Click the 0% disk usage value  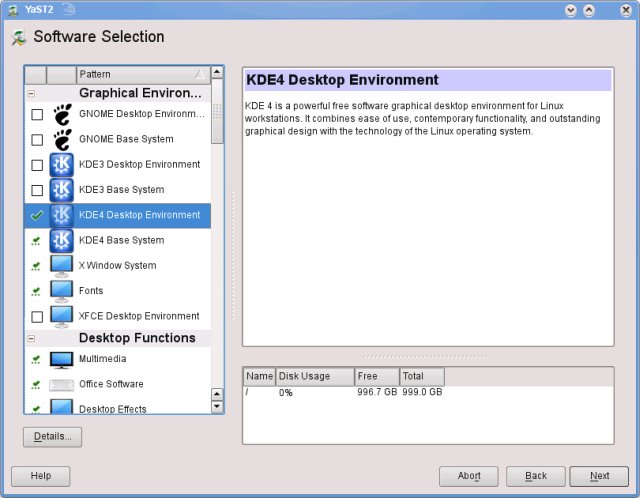[x=286, y=393]
